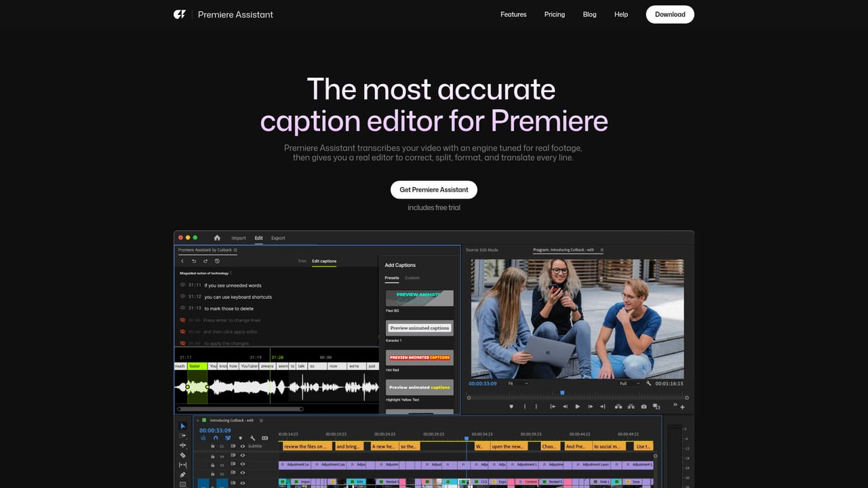Open the Program monitor panel menu
The height and width of the screenshot is (488, 868).
click(601, 250)
